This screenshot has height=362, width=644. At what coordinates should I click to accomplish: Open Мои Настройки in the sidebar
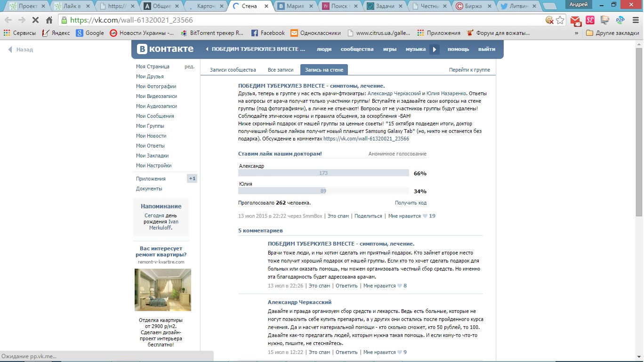pyautogui.click(x=153, y=165)
